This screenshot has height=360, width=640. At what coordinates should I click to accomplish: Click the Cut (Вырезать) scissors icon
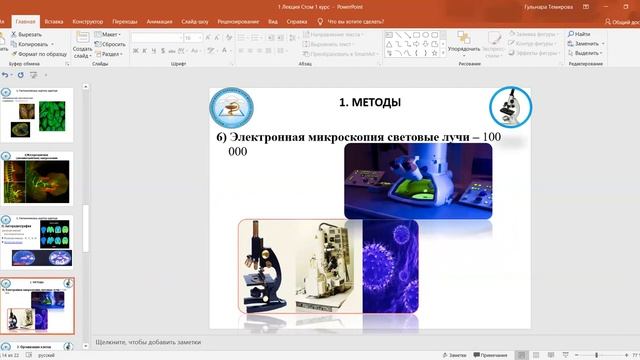[14, 34]
